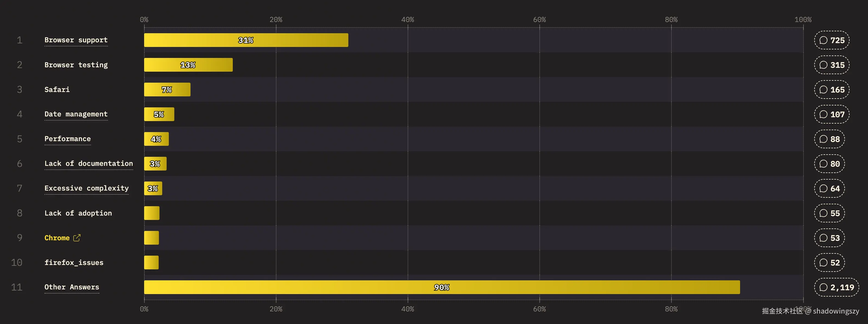The height and width of the screenshot is (324, 868).
Task: Click the Excessive complexity label
Action: [86, 188]
